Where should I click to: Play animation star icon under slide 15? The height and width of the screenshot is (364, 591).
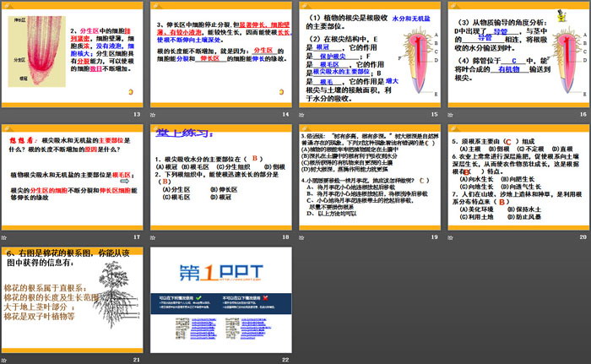(x=301, y=115)
